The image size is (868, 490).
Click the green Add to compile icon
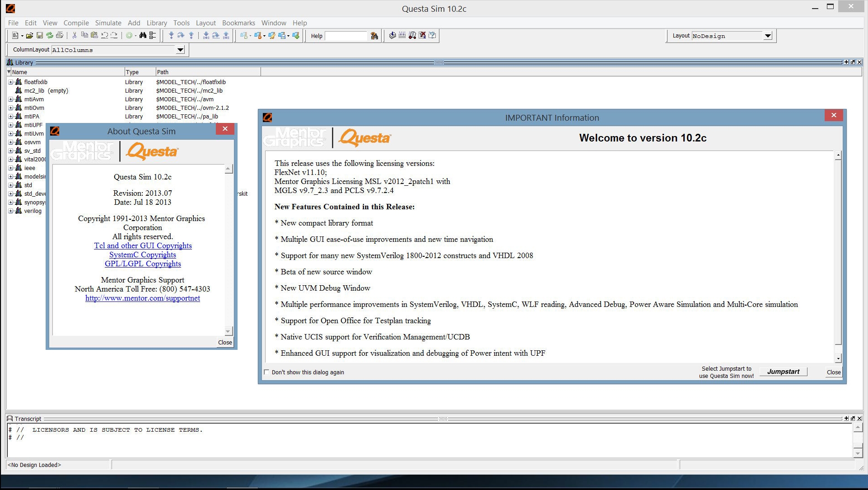(129, 36)
